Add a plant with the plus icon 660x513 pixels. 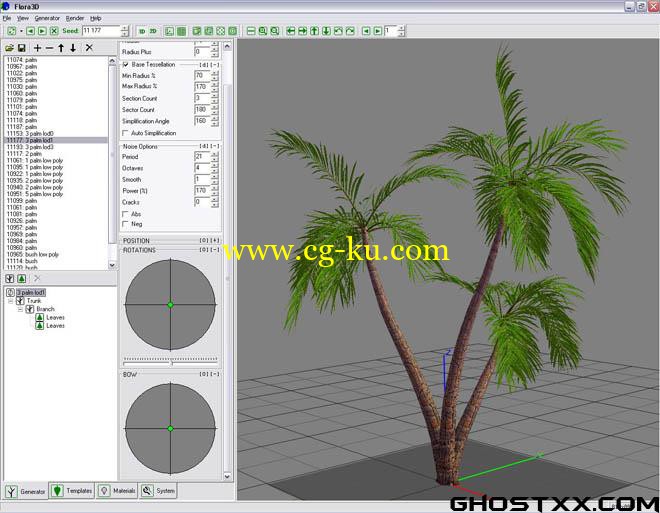click(37, 48)
